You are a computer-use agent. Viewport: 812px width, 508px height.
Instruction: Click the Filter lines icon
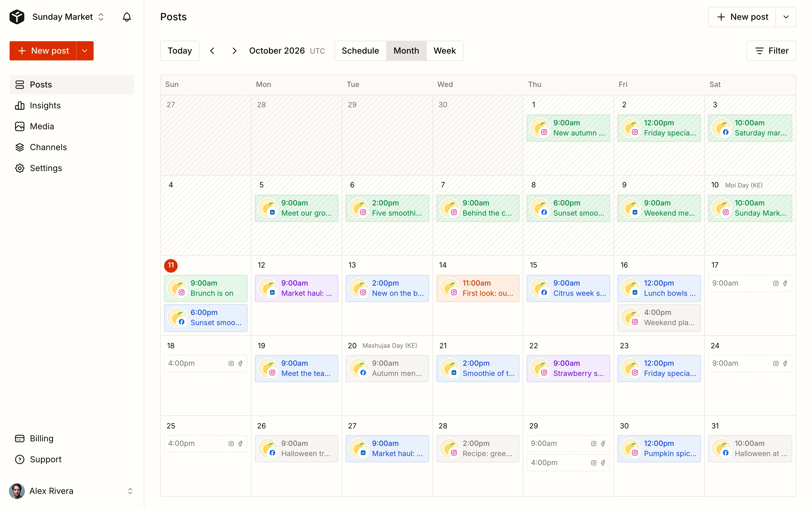pyautogui.click(x=759, y=51)
